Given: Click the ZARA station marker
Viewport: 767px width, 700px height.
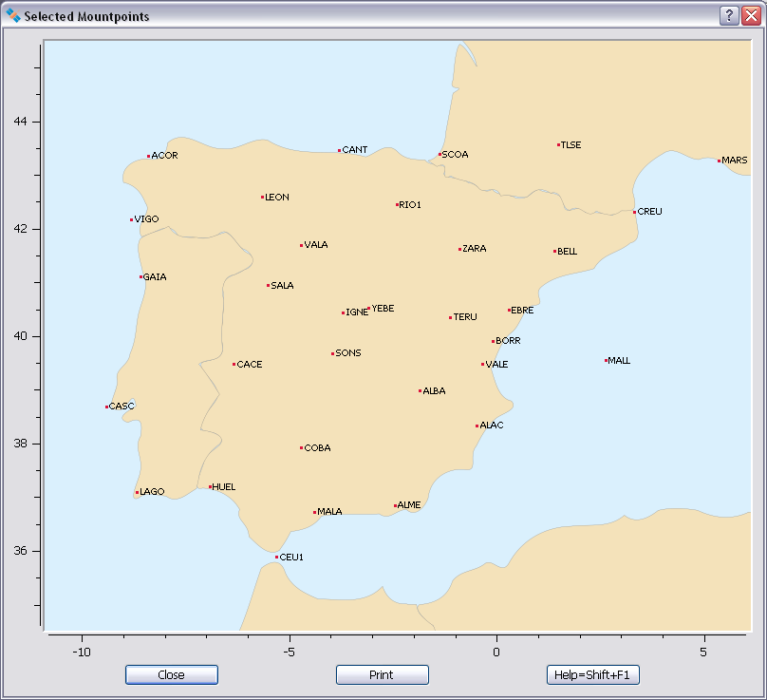Looking at the screenshot, I should click(x=459, y=249).
